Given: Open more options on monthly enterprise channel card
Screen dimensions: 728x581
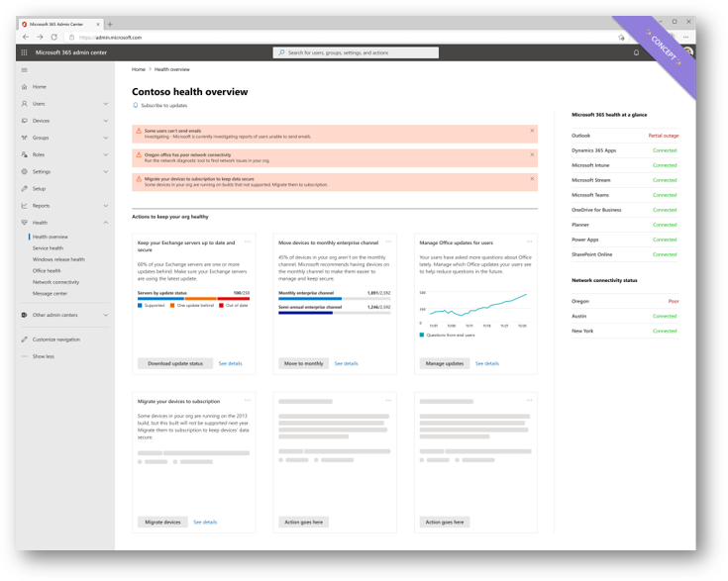Looking at the screenshot, I should tap(388, 242).
